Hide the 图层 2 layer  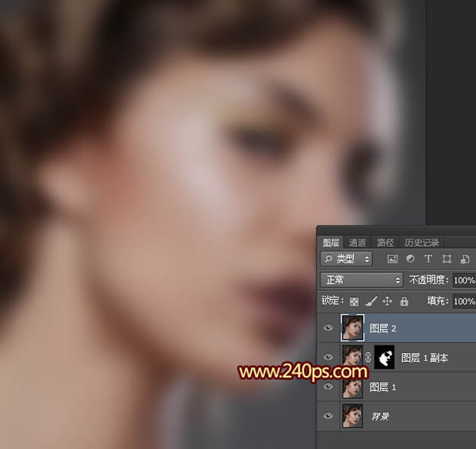(x=328, y=328)
